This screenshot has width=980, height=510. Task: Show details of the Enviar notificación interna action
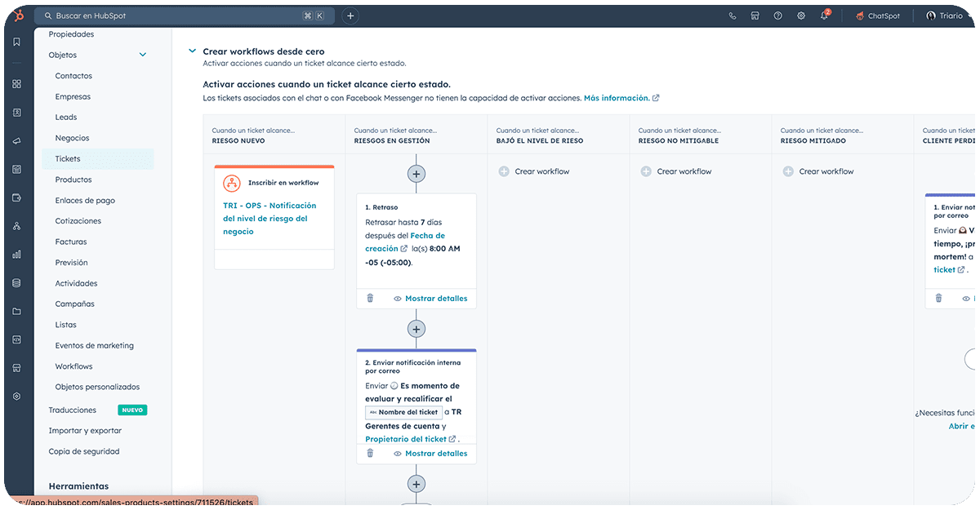point(430,454)
